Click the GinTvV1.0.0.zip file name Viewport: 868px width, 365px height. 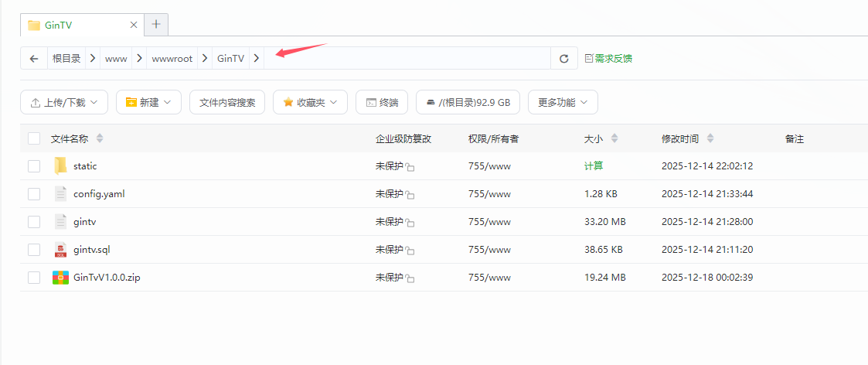(107, 278)
